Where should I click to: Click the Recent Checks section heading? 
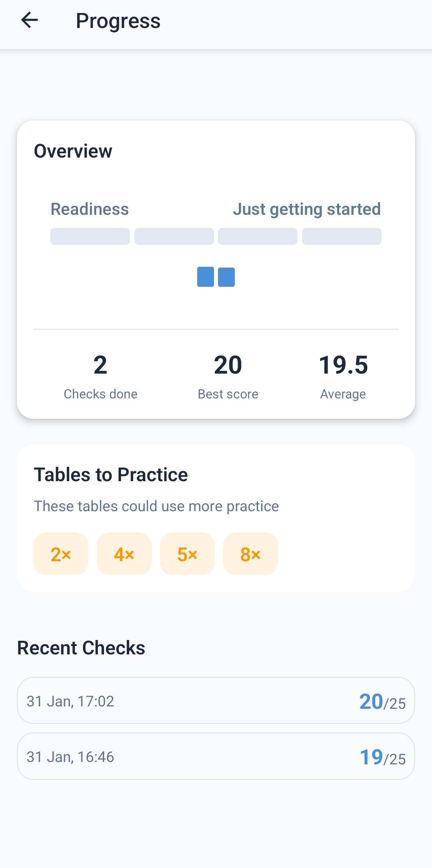coord(81,648)
